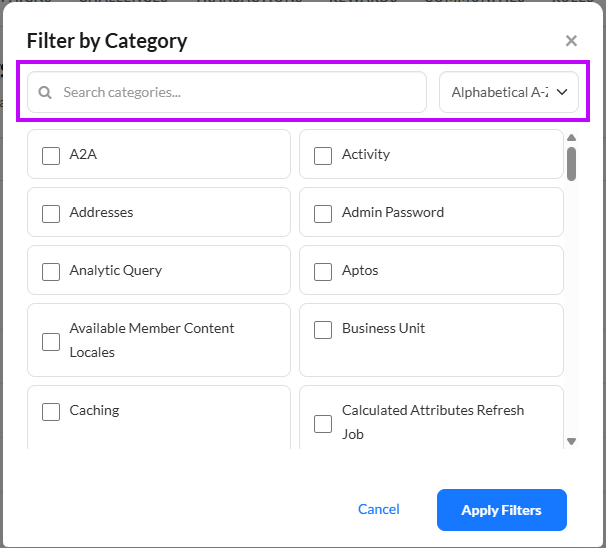Click the category list scrollbar thumb
The height and width of the screenshot is (548, 606).
(x=571, y=164)
